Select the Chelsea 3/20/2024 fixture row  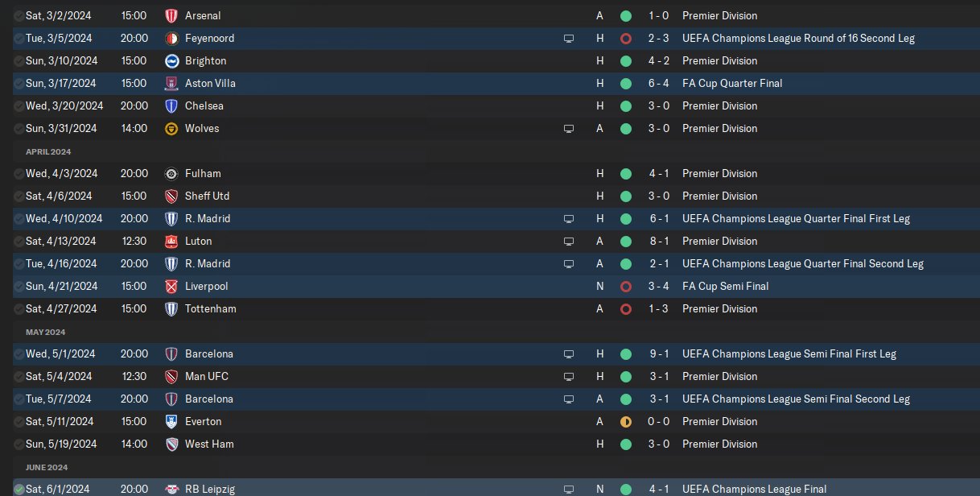402,105
